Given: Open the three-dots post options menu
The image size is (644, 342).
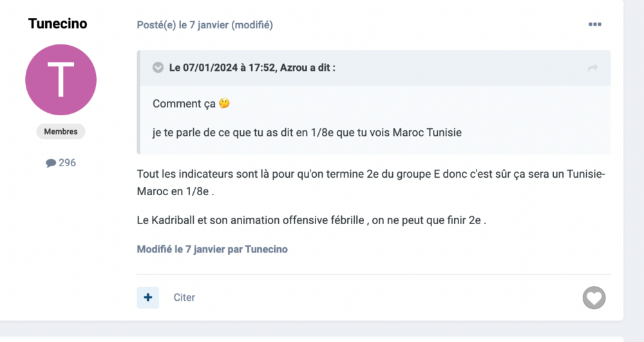Looking at the screenshot, I should click(x=594, y=24).
